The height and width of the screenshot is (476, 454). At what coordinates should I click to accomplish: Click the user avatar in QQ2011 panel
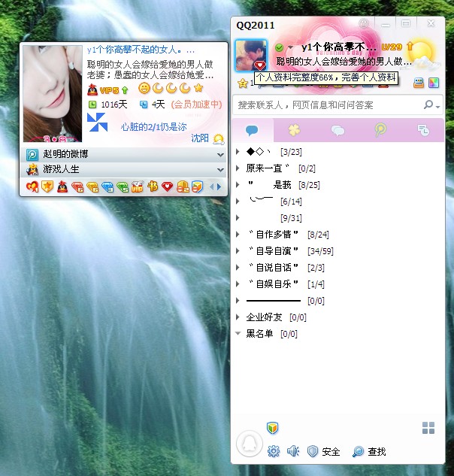[251, 55]
